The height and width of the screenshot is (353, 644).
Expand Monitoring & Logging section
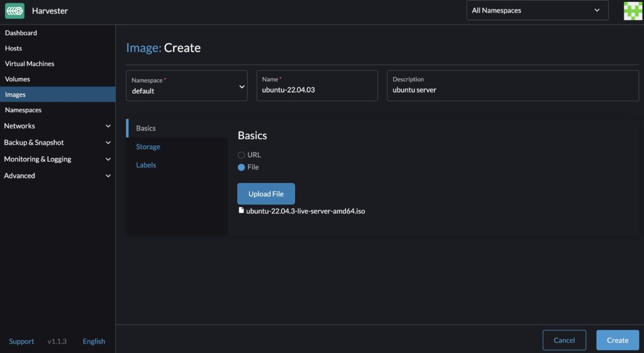pyautogui.click(x=57, y=159)
